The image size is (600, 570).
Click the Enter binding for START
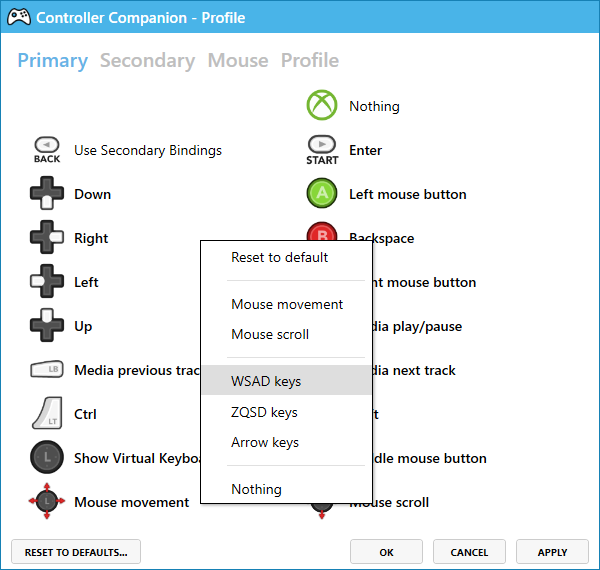(365, 150)
